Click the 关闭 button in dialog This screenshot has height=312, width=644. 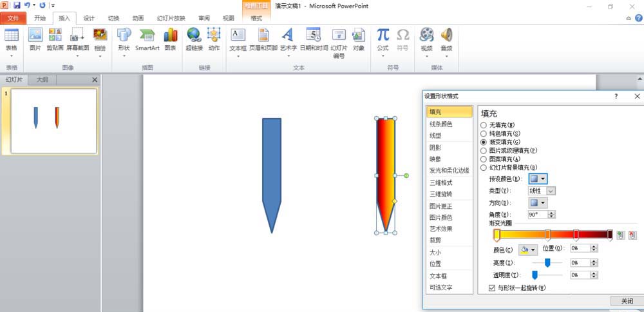point(627,301)
